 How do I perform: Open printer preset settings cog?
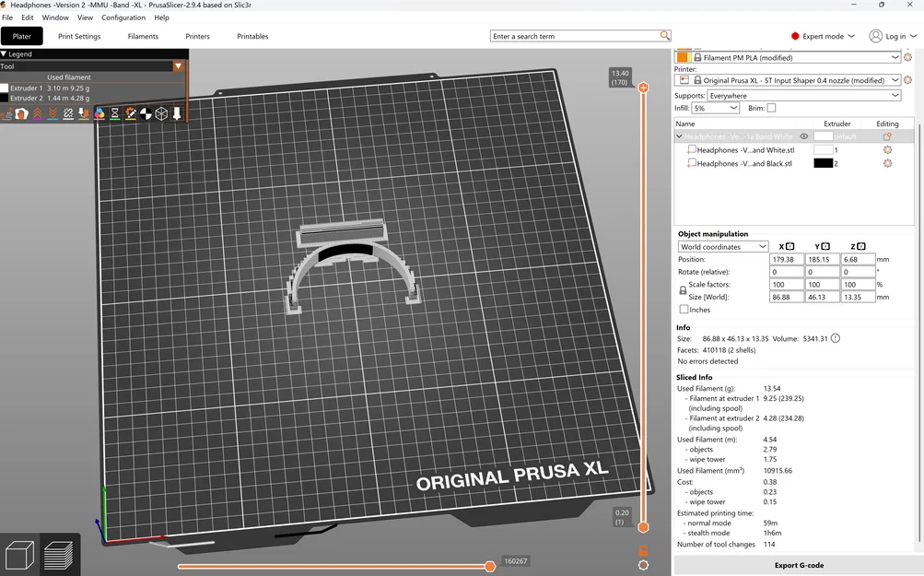pos(907,79)
